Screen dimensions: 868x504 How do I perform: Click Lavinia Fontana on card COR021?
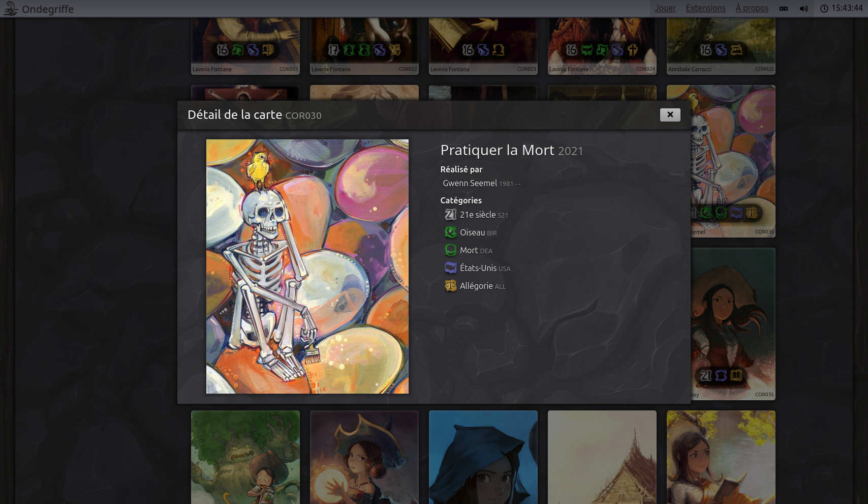pyautogui.click(x=212, y=69)
